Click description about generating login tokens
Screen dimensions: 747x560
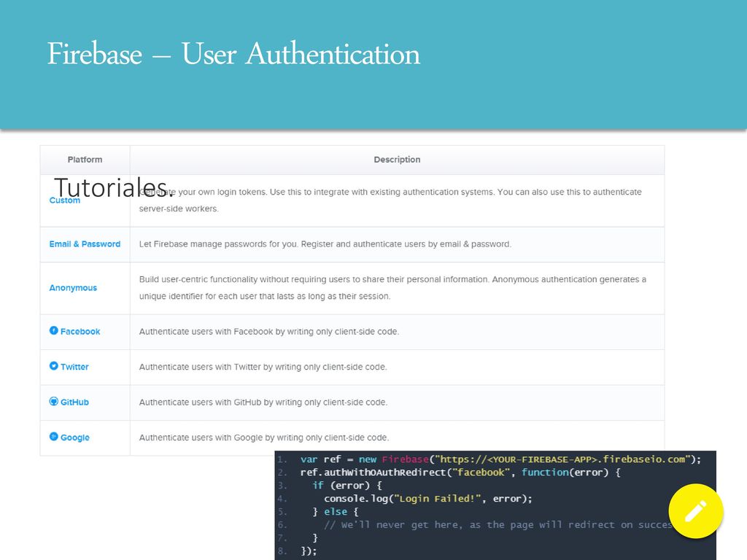390,200
